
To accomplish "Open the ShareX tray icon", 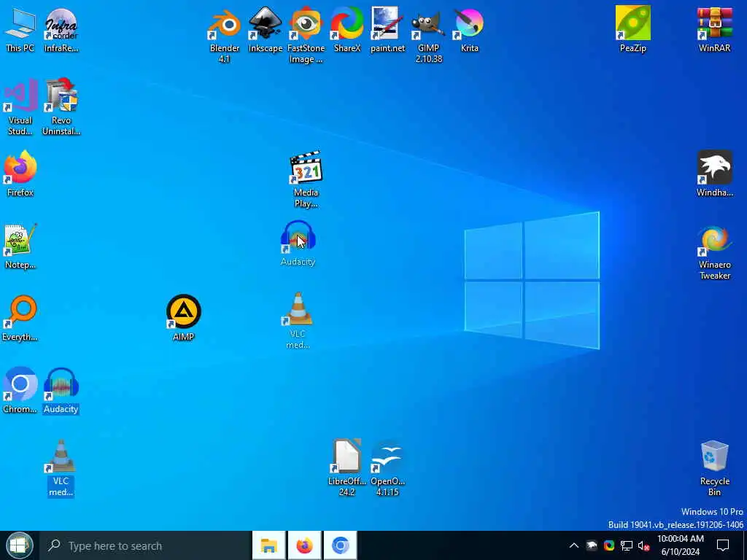I will coord(609,545).
